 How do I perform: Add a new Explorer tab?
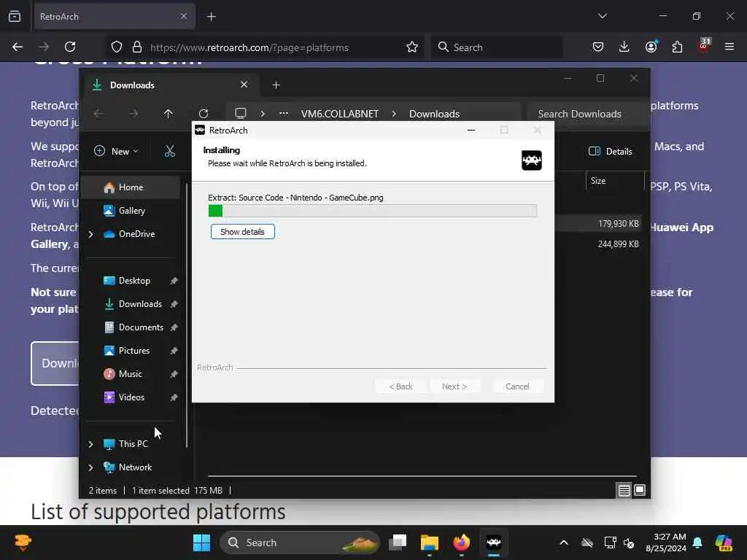[x=276, y=85]
